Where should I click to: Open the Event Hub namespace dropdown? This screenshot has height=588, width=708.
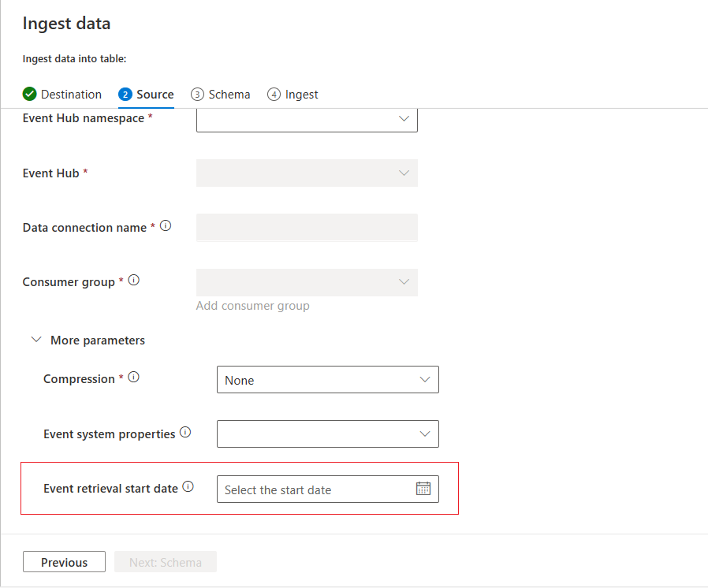pyautogui.click(x=307, y=119)
